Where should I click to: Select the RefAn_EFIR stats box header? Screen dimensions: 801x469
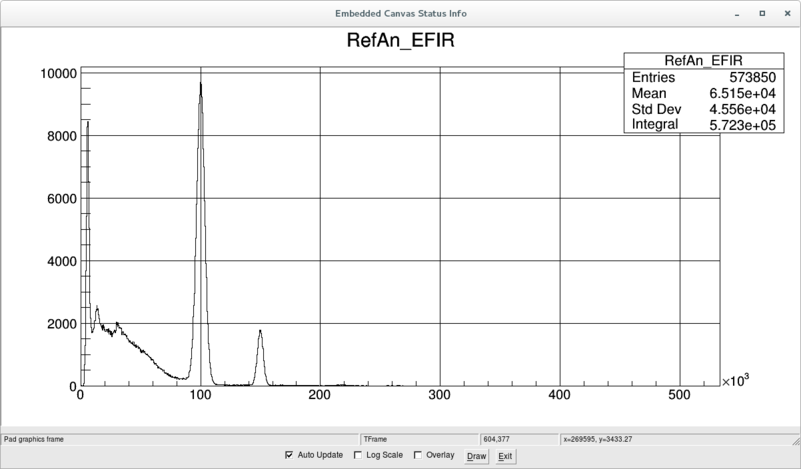click(x=703, y=61)
